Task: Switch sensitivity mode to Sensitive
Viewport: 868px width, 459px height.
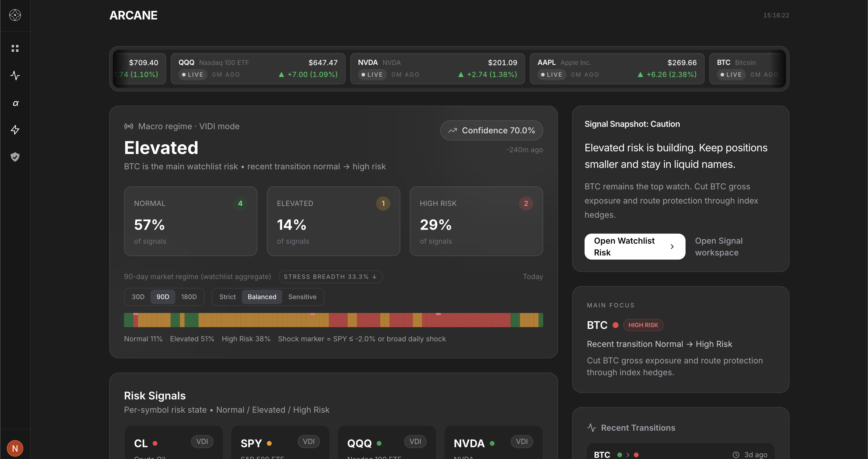Action: (302, 297)
